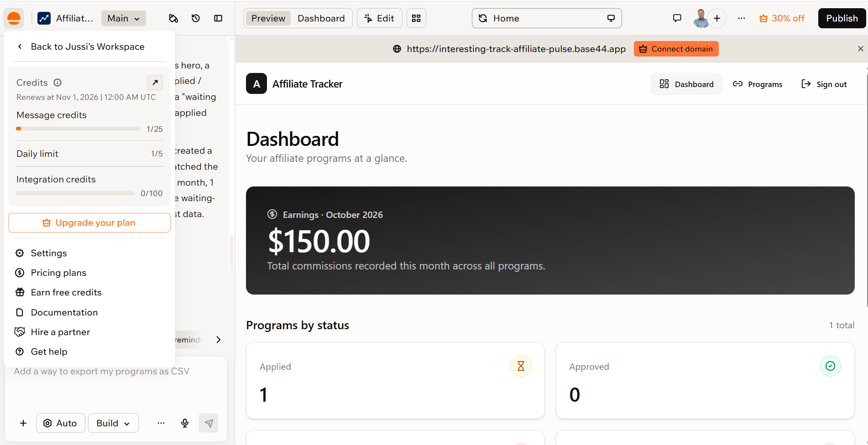
Task: Click the Connect domain button
Action: (x=676, y=49)
